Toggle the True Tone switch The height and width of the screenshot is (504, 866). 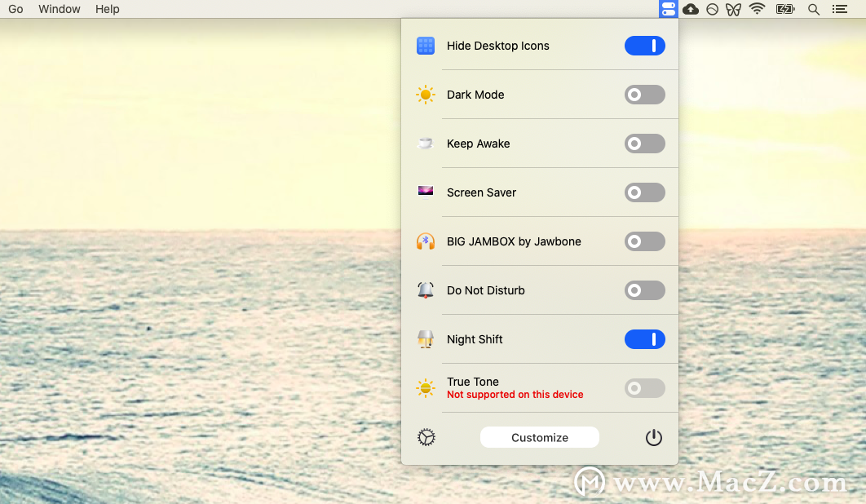point(644,388)
